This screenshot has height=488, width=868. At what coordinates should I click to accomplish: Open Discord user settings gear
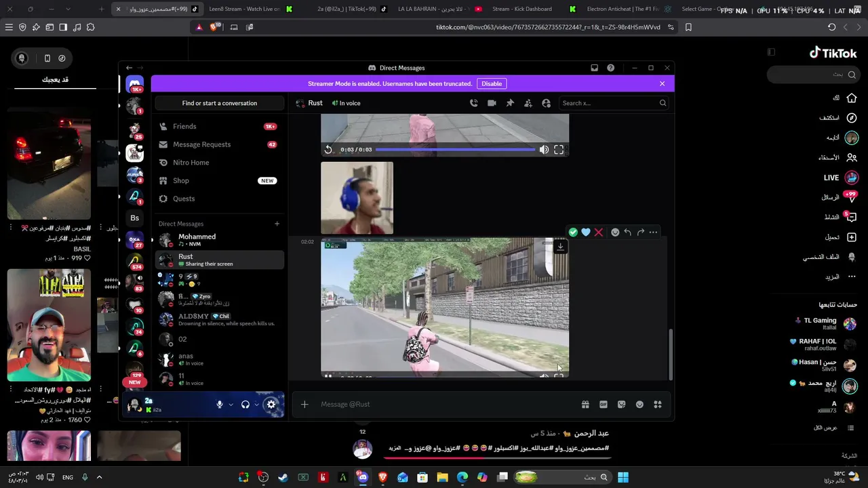tap(271, 404)
